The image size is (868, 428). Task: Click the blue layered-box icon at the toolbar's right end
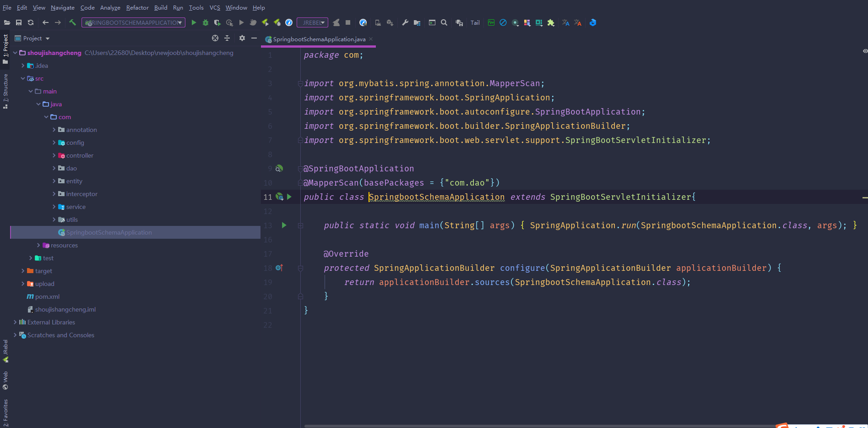point(593,22)
